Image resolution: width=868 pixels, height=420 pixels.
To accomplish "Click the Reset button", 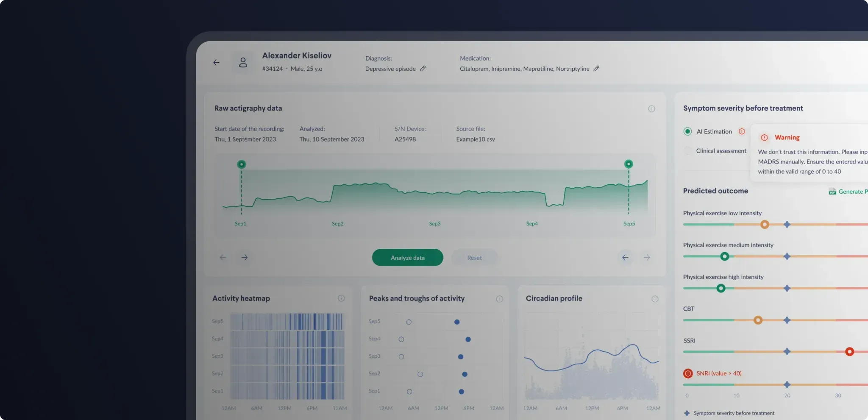I will point(474,258).
